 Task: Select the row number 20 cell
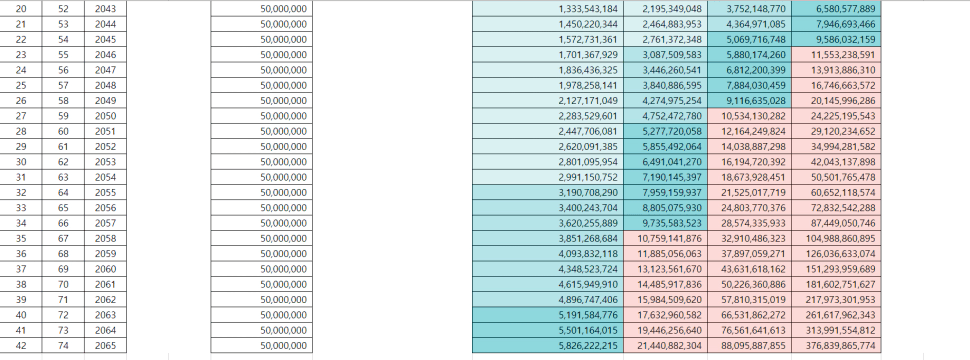coord(21,9)
